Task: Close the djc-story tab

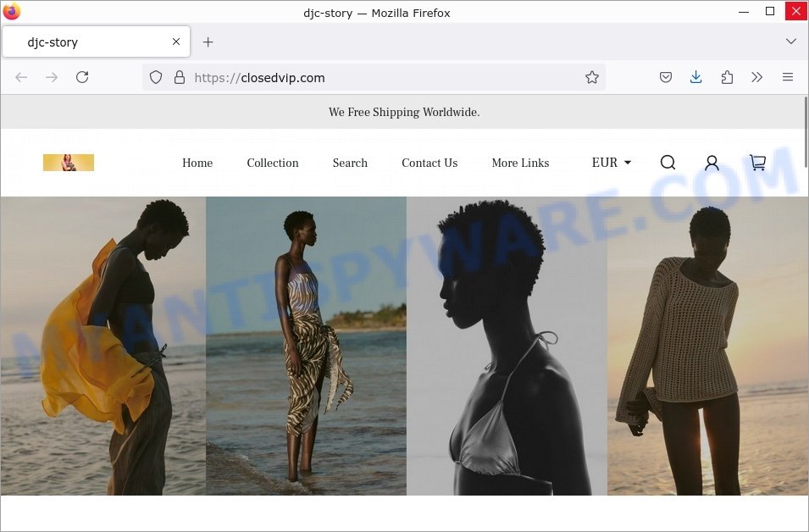Action: pyautogui.click(x=176, y=42)
